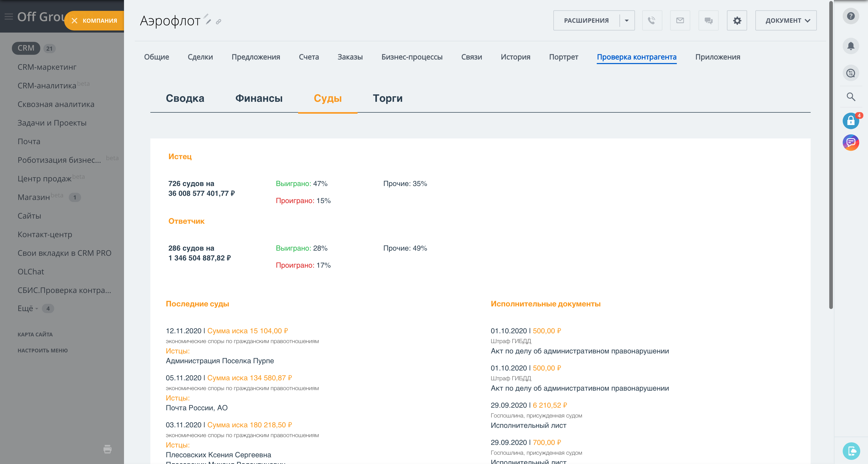Open the chat bubbles icon in header
Screen dimensions: 868x464
708,21
